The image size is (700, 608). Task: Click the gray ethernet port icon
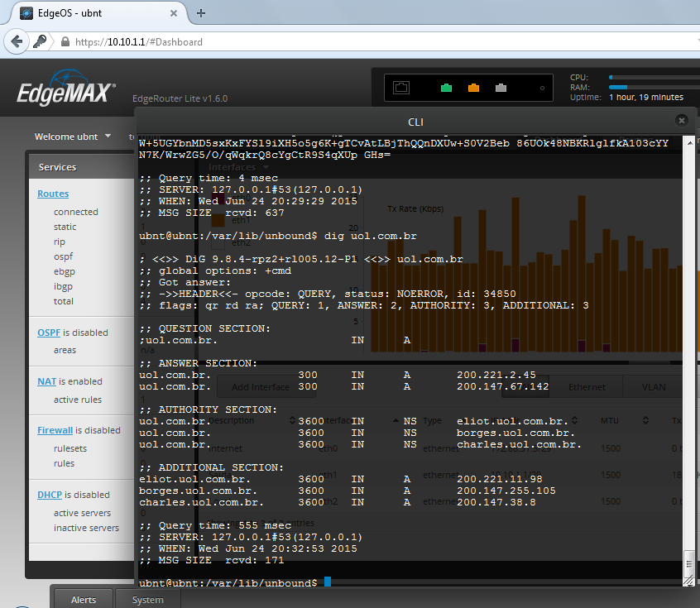(501, 87)
